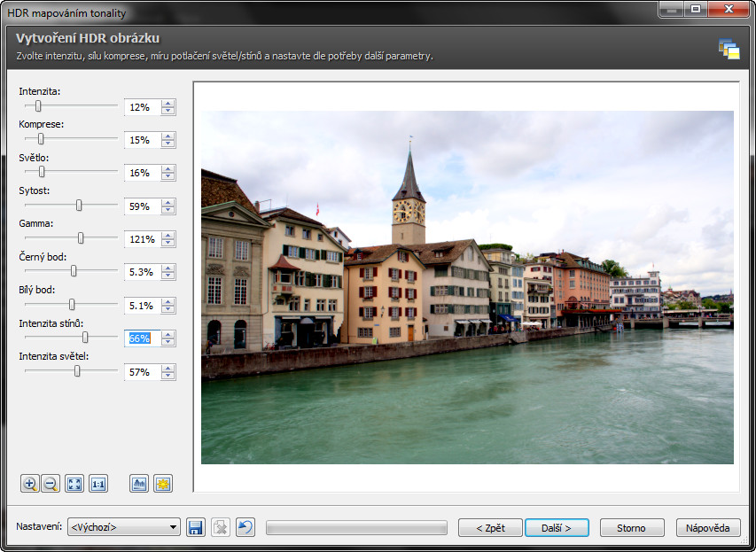
Task: Decrease Intenzita using its down arrow
Action: coord(168,112)
